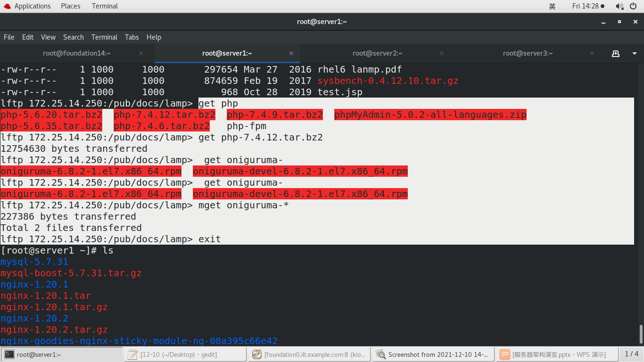644x362 pixels.
Task: Open the Search menu
Action: point(74,37)
